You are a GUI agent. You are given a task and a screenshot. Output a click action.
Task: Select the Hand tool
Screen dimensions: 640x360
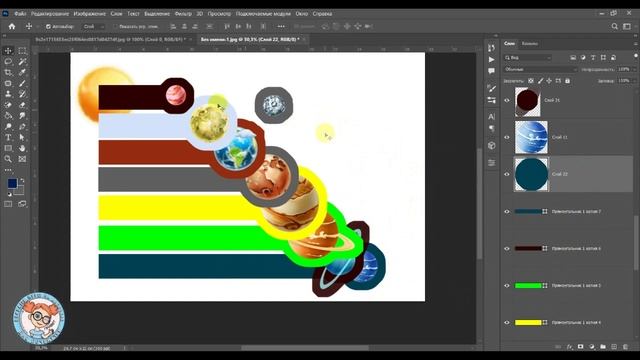[22, 148]
